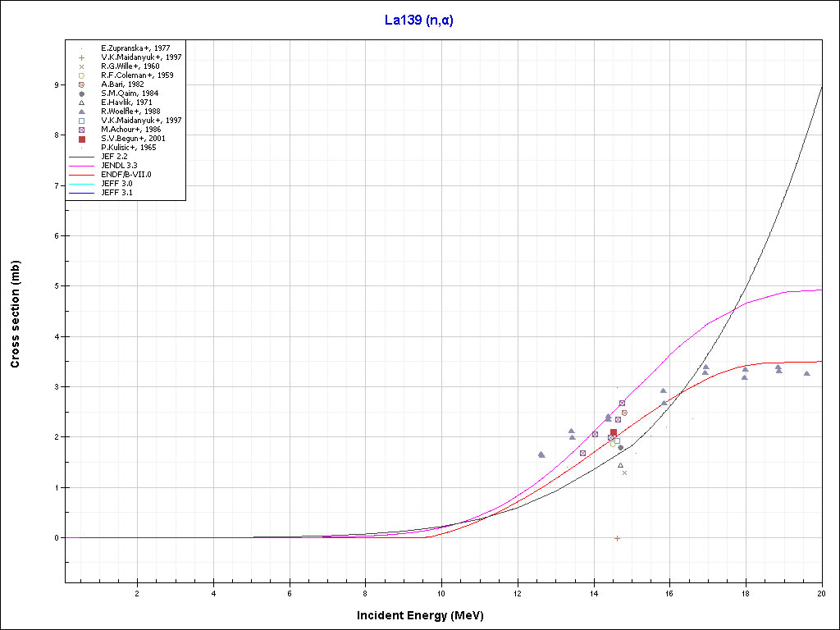The height and width of the screenshot is (630, 840).
Task: Select the JEF 2.2 legend label
Action: point(115,157)
